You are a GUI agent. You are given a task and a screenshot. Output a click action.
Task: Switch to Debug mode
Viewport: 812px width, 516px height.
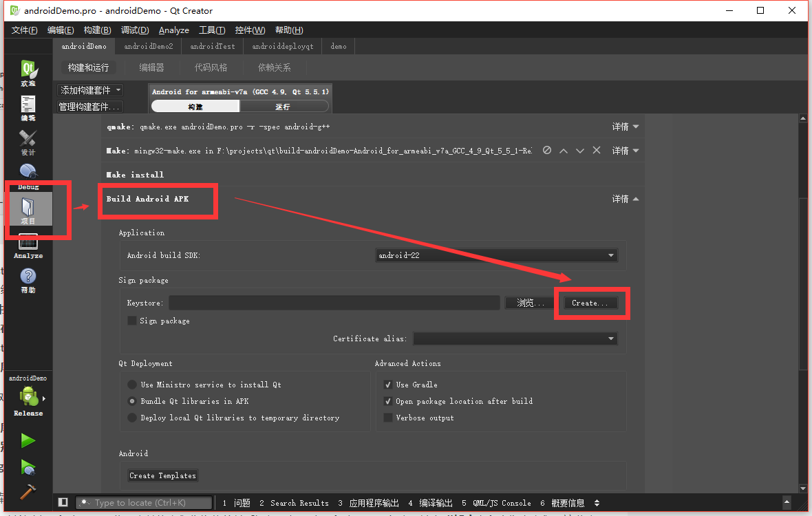pyautogui.click(x=28, y=177)
